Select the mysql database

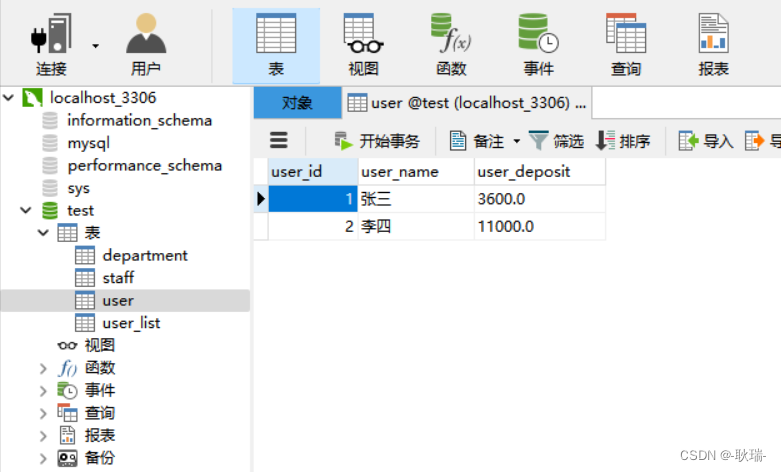pos(89,143)
